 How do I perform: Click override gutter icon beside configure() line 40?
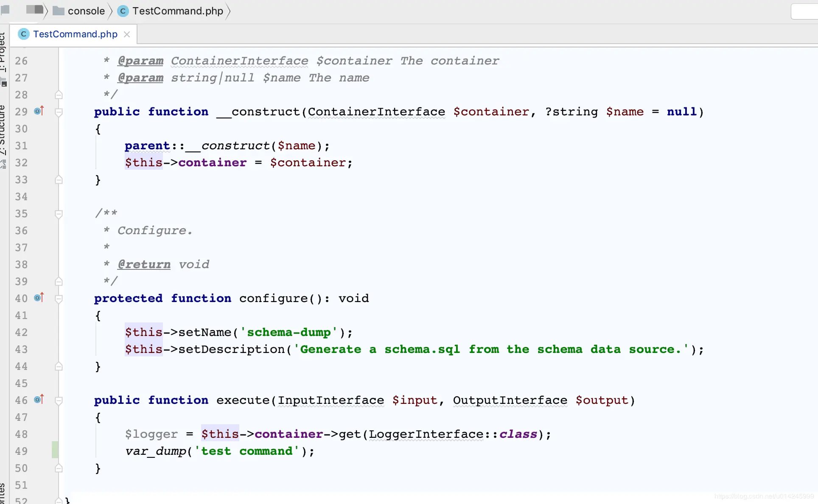(x=39, y=298)
